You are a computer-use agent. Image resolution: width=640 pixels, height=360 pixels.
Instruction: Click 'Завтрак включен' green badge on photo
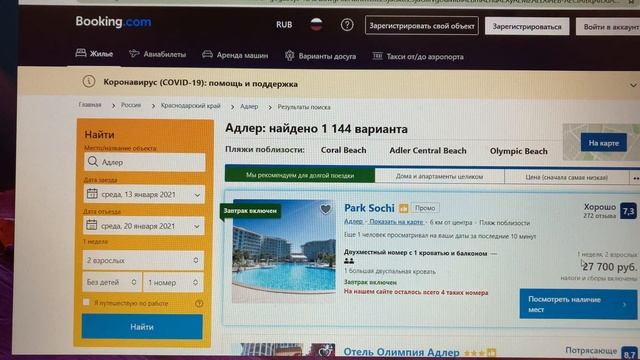click(250, 211)
